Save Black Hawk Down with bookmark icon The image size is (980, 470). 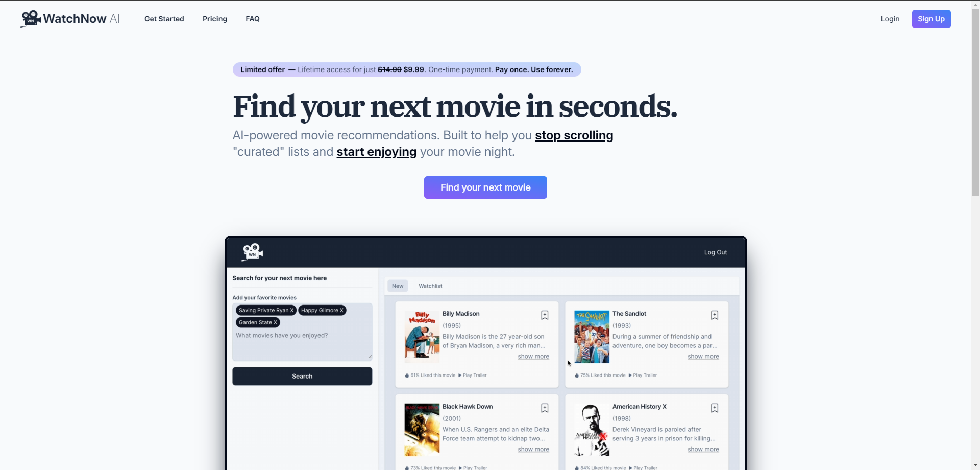545,408
